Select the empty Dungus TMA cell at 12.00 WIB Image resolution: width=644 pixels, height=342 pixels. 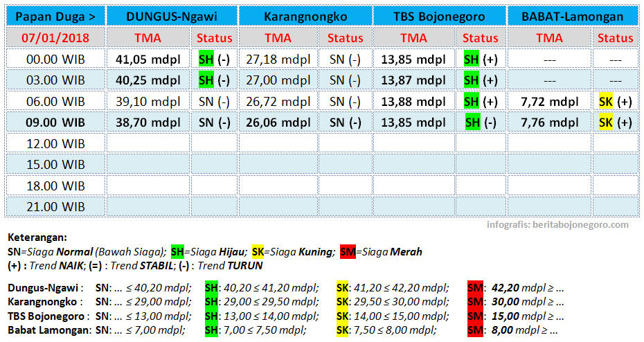(147, 144)
